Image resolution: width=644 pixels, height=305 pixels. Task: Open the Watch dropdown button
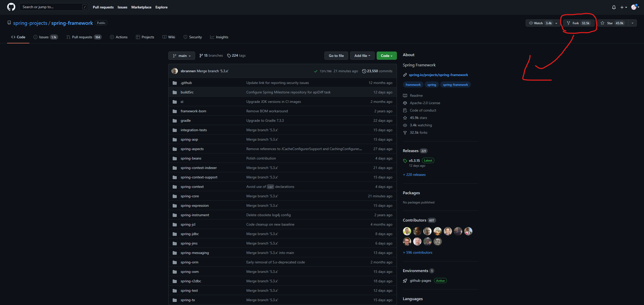coord(543,23)
